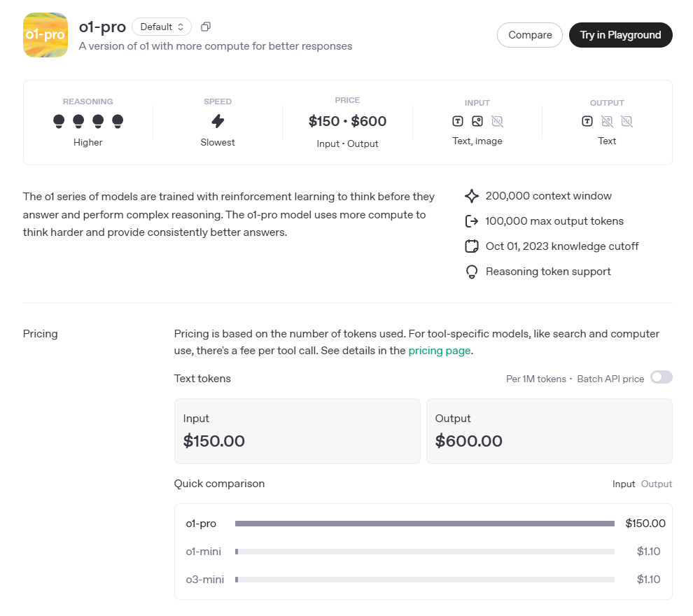Click the fourth reasoning lightbulb icon
The width and height of the screenshot is (693, 616).
click(118, 121)
